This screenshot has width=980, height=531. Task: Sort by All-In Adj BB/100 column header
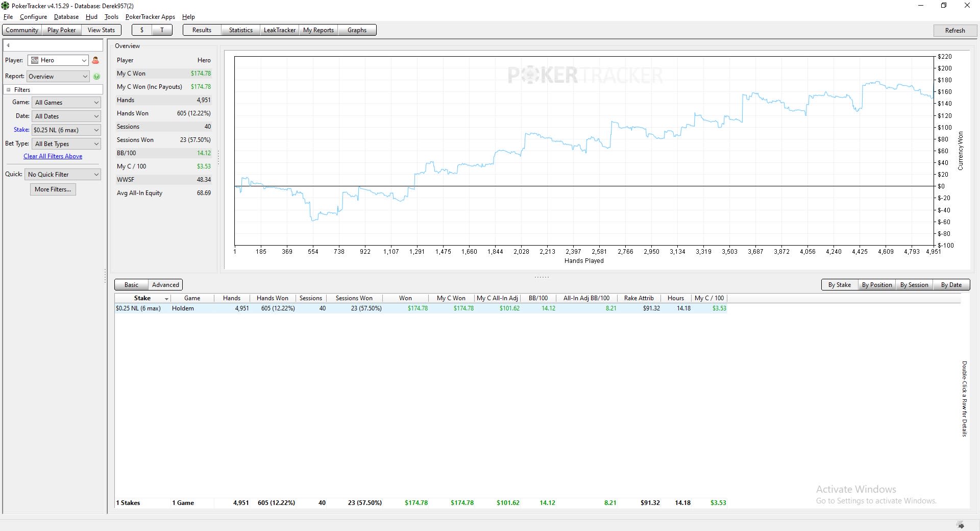[x=586, y=298]
